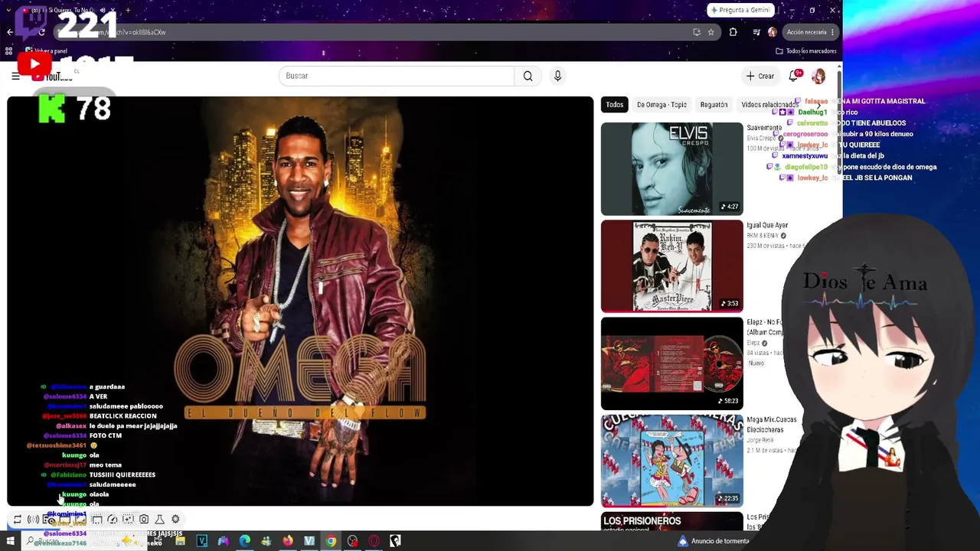980x551 pixels.
Task: Open the YouTube account avatar menu
Action: (818, 76)
